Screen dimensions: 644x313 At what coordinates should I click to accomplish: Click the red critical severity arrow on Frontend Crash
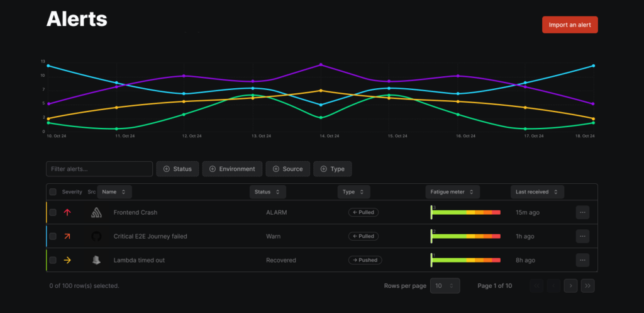(67, 212)
